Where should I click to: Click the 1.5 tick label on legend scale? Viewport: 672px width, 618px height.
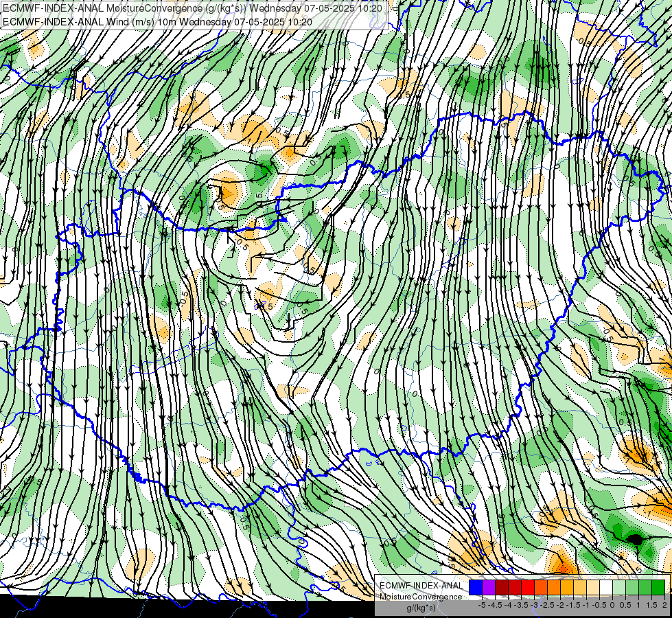coord(652,605)
